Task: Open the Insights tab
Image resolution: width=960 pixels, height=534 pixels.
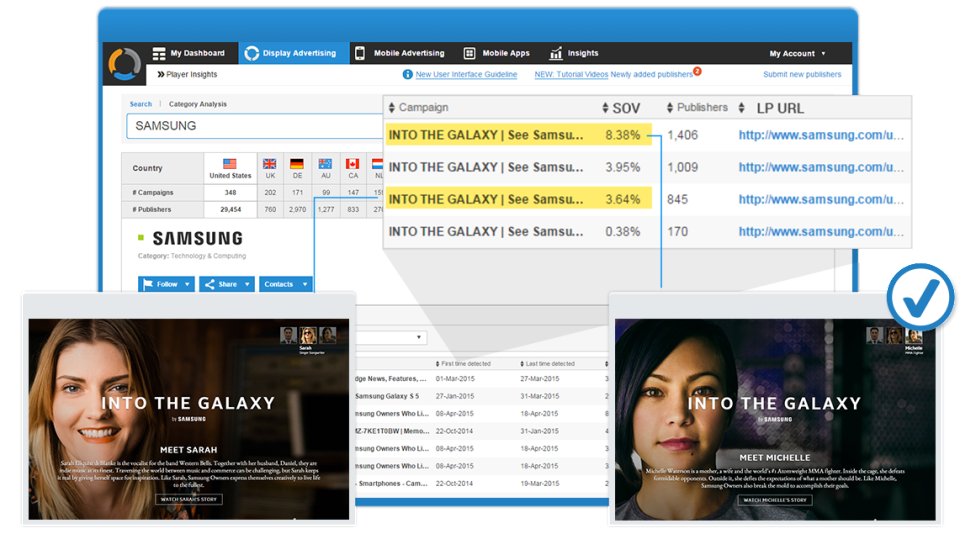Action: (574, 53)
